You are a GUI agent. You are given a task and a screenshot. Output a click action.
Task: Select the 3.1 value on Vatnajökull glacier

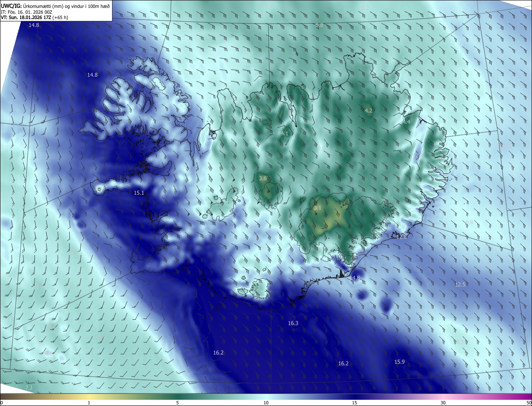[318, 208]
